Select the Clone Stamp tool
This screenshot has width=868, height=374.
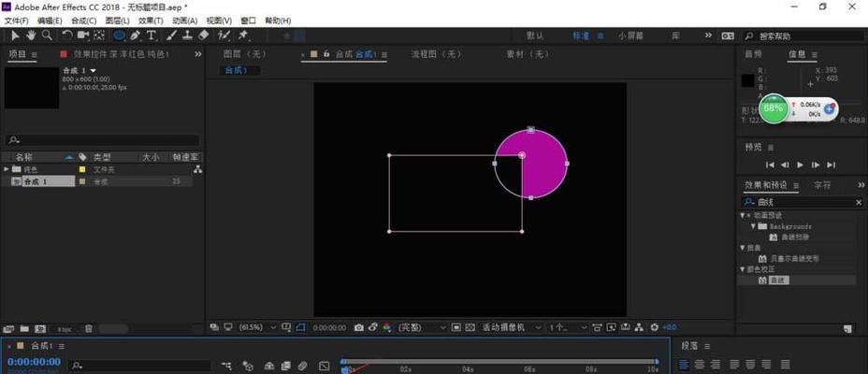coord(187,36)
